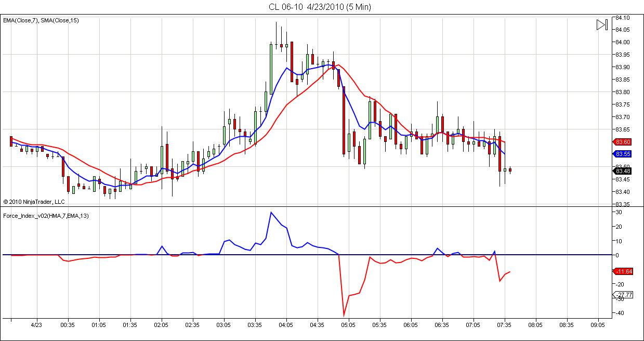Screen dimensions: 644x341
Task: Select the red 83.60 SMA price marker
Action: (x=622, y=142)
